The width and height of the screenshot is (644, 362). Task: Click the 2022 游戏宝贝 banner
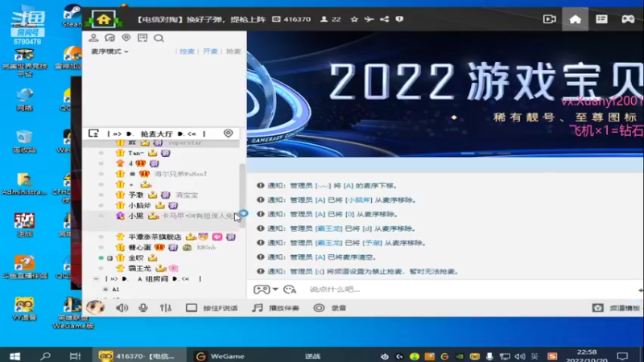coord(445,94)
